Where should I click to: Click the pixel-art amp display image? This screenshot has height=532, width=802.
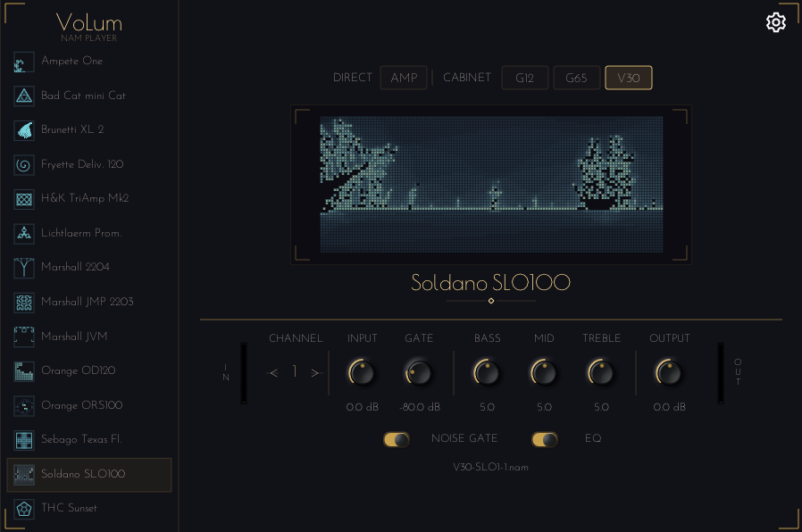pyautogui.click(x=491, y=185)
